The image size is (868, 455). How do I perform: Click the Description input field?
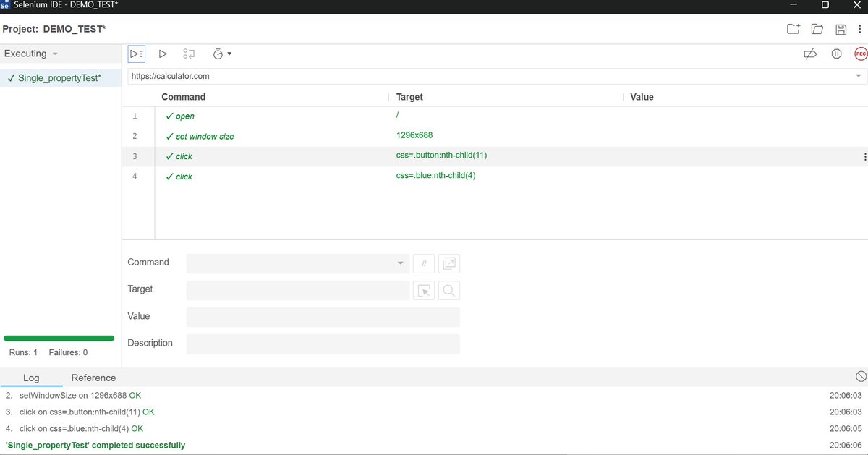(x=323, y=344)
